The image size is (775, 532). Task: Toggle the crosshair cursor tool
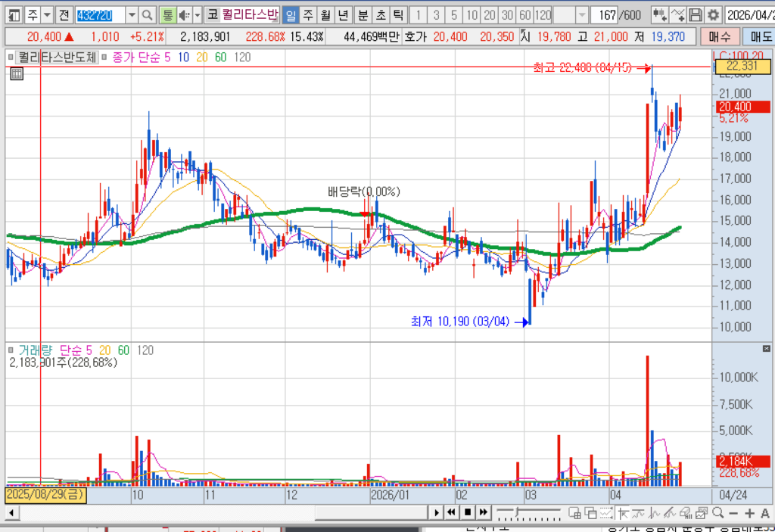[x=624, y=513]
